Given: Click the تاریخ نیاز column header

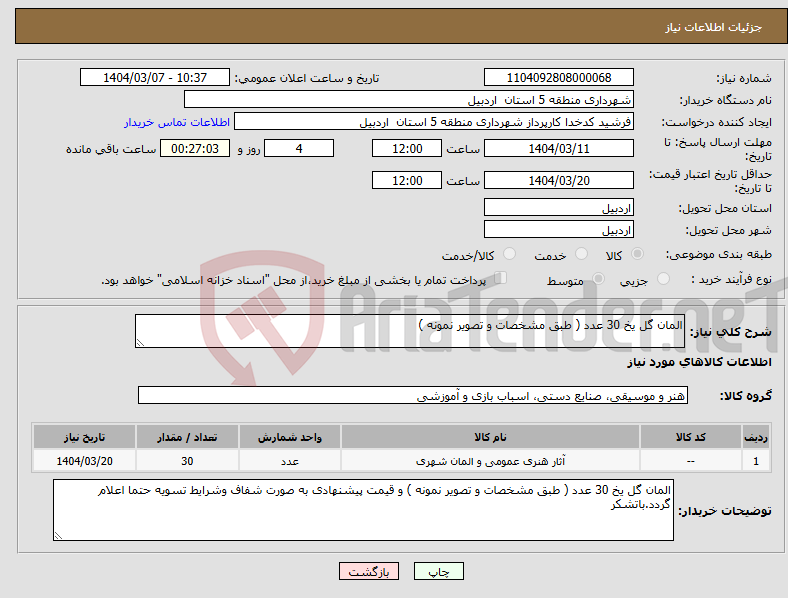Looking at the screenshot, I should coord(84,437).
